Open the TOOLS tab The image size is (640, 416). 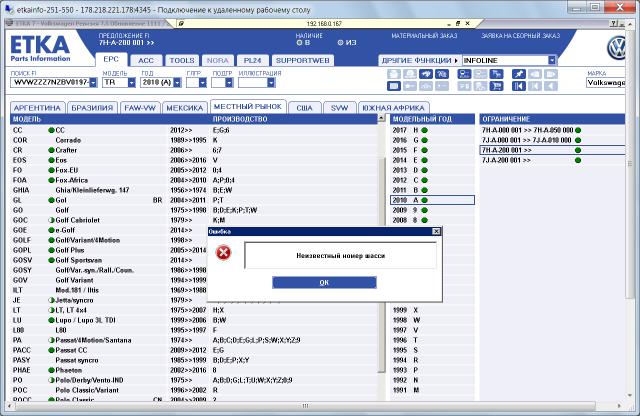pos(182,60)
